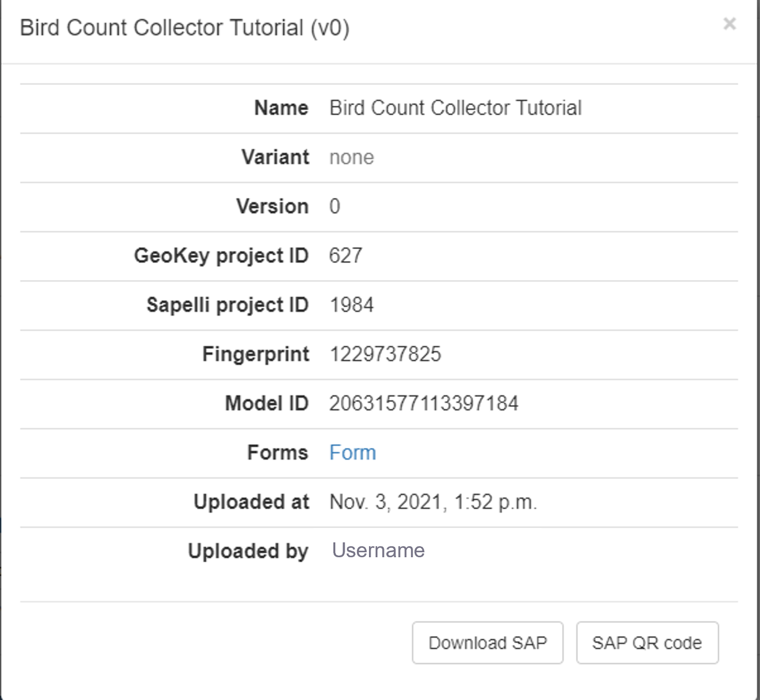
Task: Click the Download SAP button
Action: tap(487, 643)
